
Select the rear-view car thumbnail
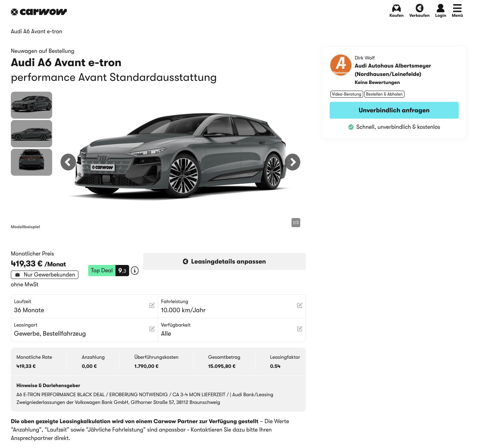tap(31, 162)
